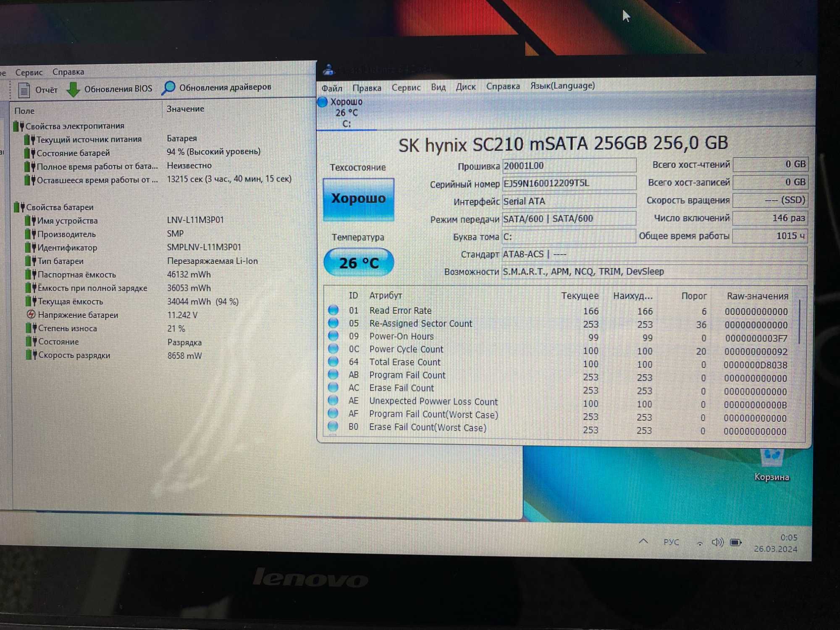This screenshot has height=630, width=840.
Task: Click status circle of Re-Assigned Sector Count row
Action: point(333,323)
